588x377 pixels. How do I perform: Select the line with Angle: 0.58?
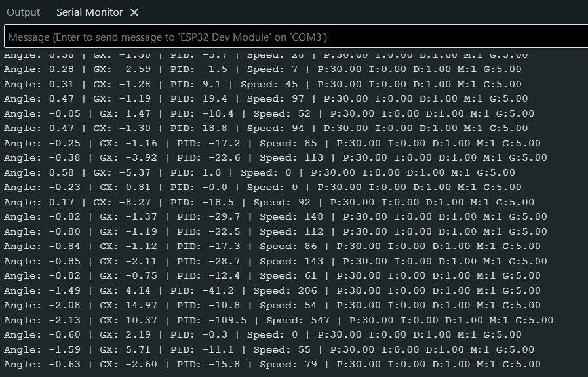(x=260, y=173)
